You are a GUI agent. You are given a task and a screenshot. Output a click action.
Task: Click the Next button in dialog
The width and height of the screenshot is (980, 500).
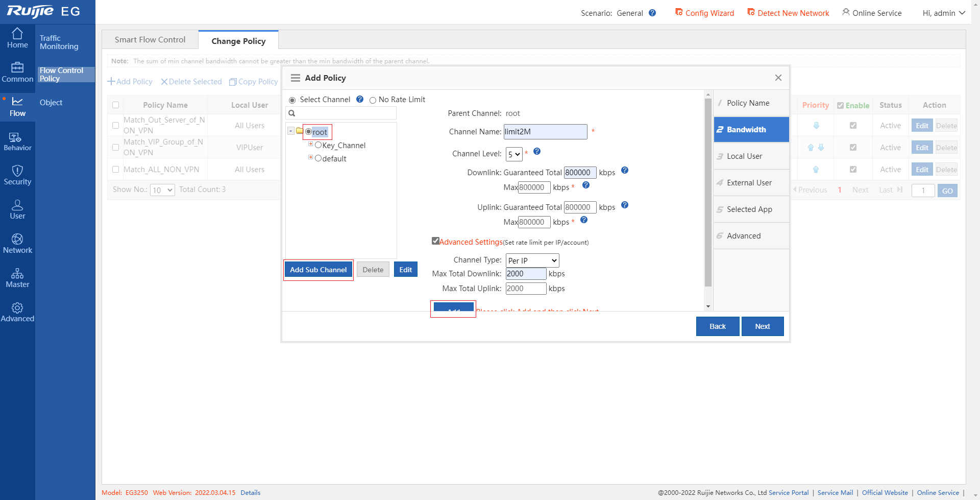pos(762,326)
